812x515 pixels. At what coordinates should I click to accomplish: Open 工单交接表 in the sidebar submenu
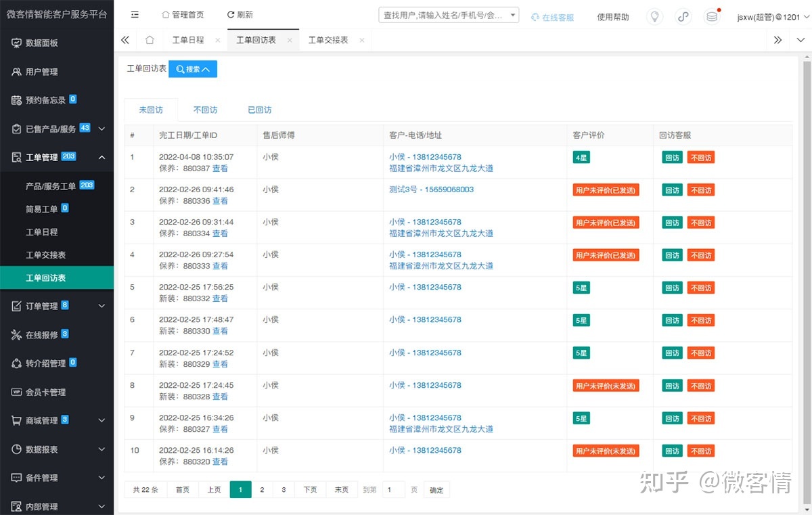pos(57,254)
